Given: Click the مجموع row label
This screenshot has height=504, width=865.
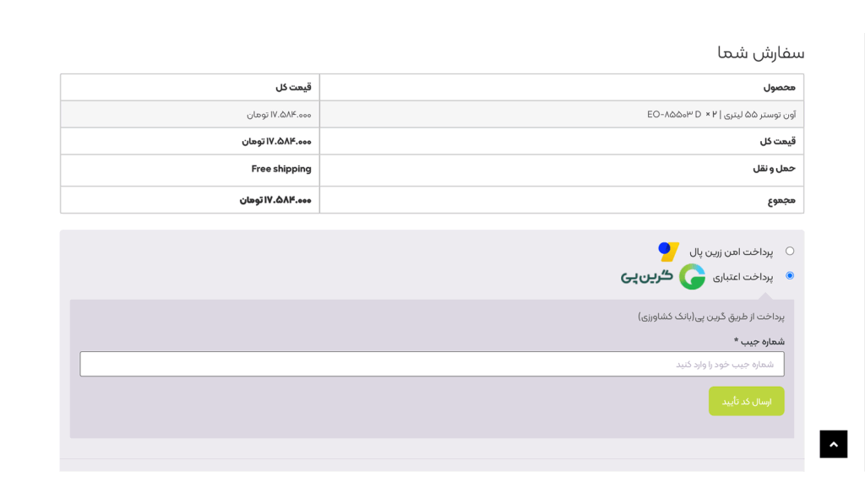Looking at the screenshot, I should [781, 200].
